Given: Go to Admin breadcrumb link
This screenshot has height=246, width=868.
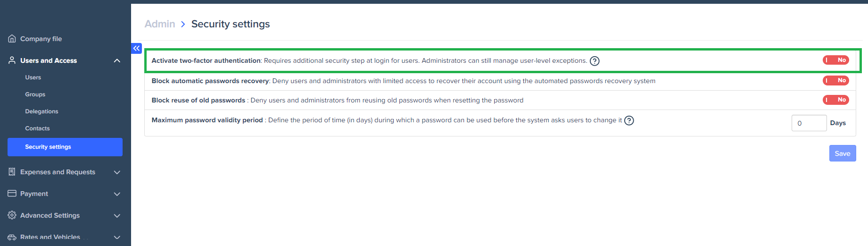Looking at the screenshot, I should click(x=160, y=24).
